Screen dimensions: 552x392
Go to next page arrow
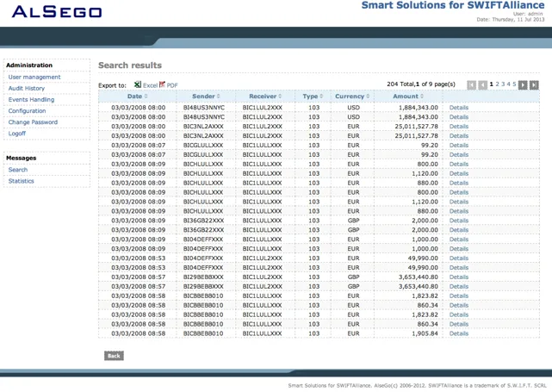(x=523, y=85)
